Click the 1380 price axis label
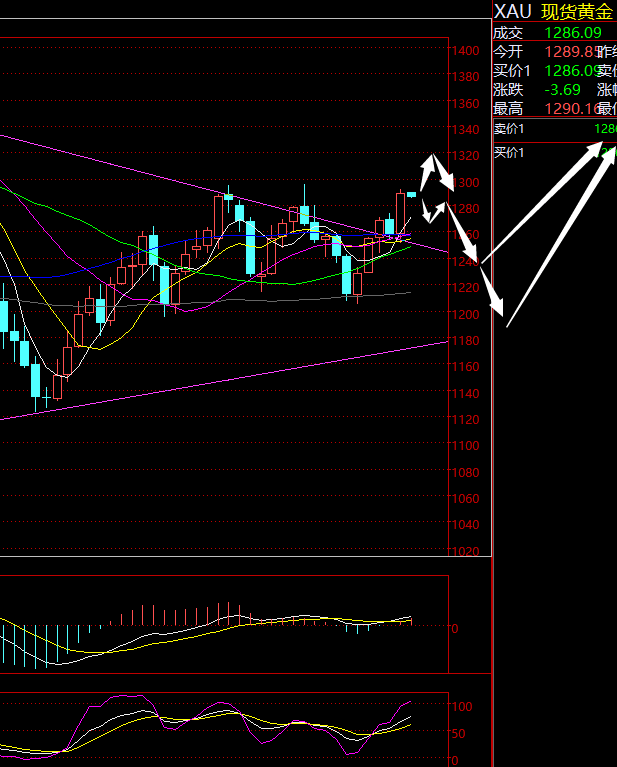 [465, 77]
